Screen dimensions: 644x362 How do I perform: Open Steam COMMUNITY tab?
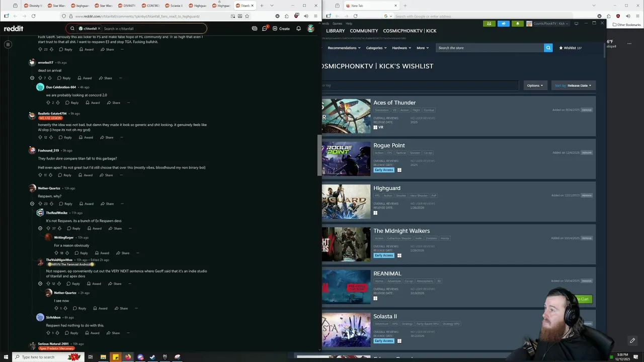[x=364, y=31]
